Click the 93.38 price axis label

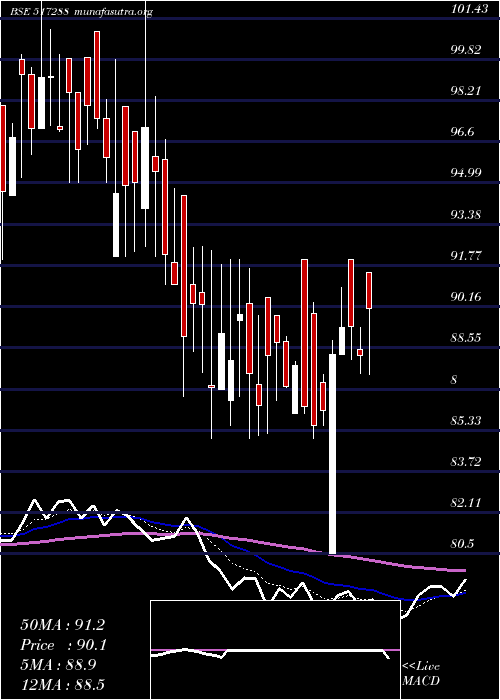point(468,214)
